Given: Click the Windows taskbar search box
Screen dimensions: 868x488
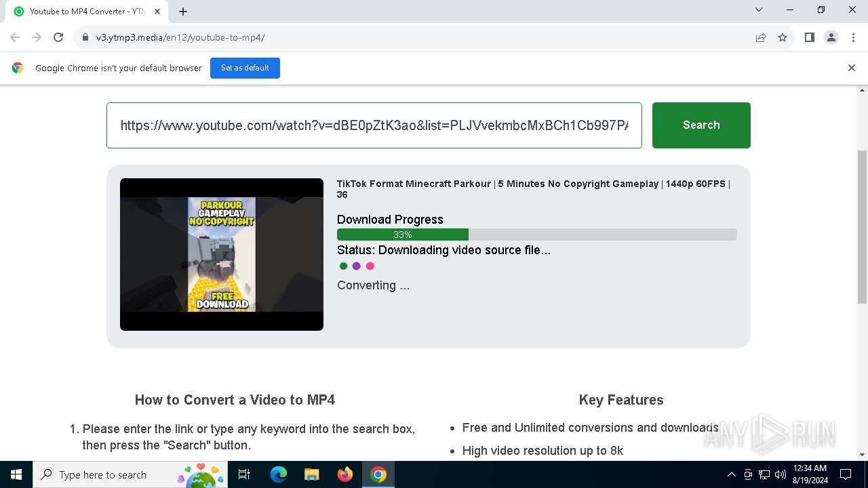Looking at the screenshot, I should tap(130, 474).
